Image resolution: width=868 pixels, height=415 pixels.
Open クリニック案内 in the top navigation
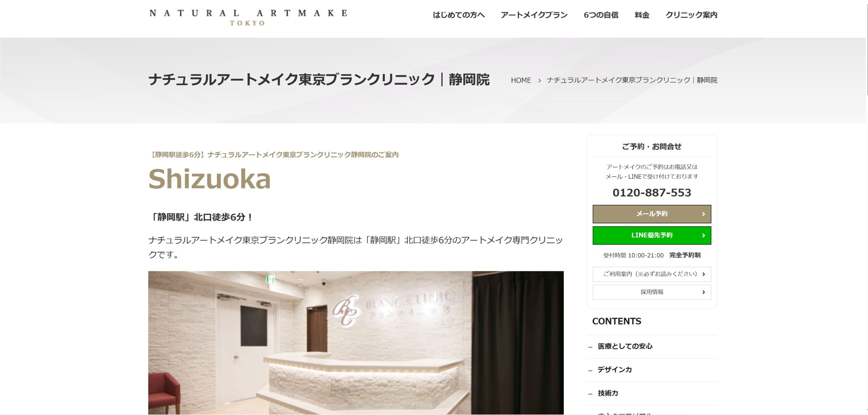tap(691, 15)
